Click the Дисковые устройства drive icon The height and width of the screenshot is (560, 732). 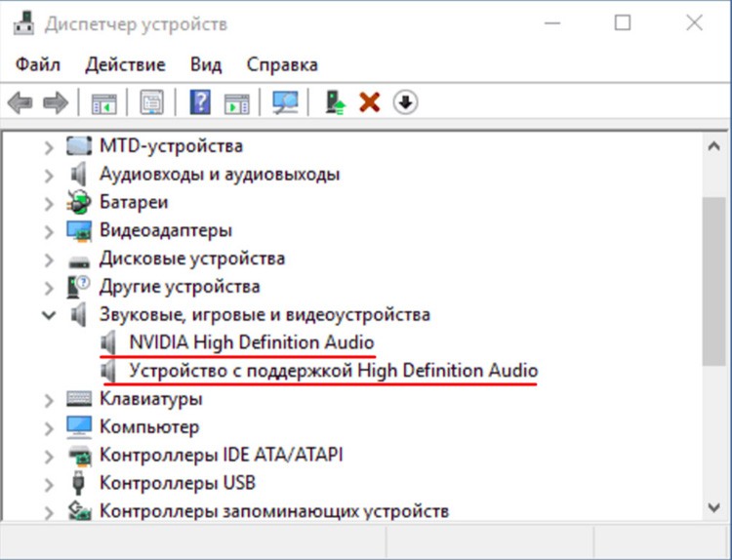79,261
